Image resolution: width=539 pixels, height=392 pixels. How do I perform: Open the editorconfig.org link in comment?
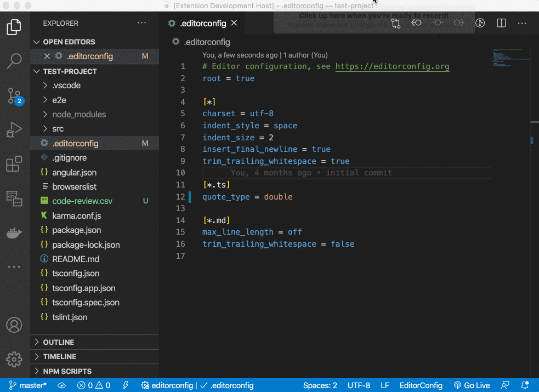392,67
